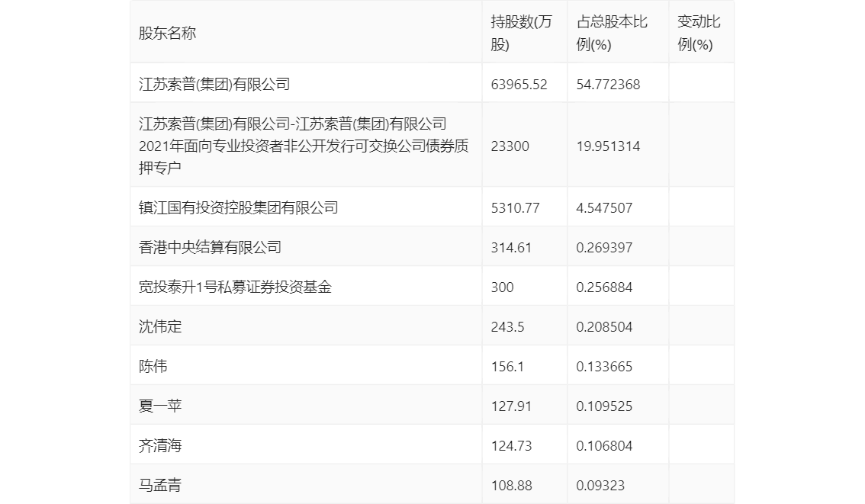The image size is (865, 504).
Task: Select the value 5310.77
Action: 515,208
